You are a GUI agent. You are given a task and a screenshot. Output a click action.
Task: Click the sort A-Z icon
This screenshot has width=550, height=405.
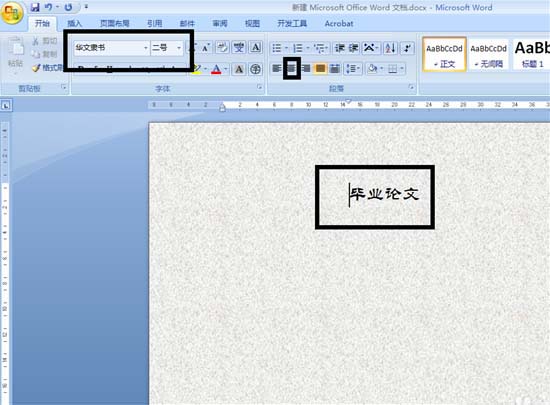(390, 48)
